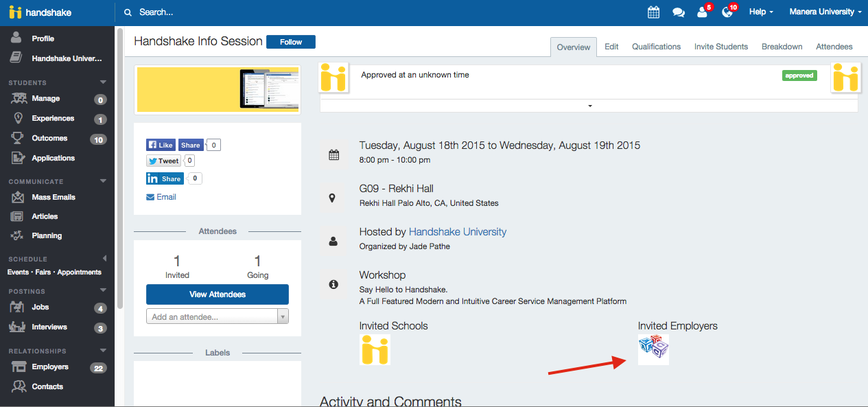This screenshot has width=868, height=407.
Task: Open the Handshake University host link
Action: 458,232
